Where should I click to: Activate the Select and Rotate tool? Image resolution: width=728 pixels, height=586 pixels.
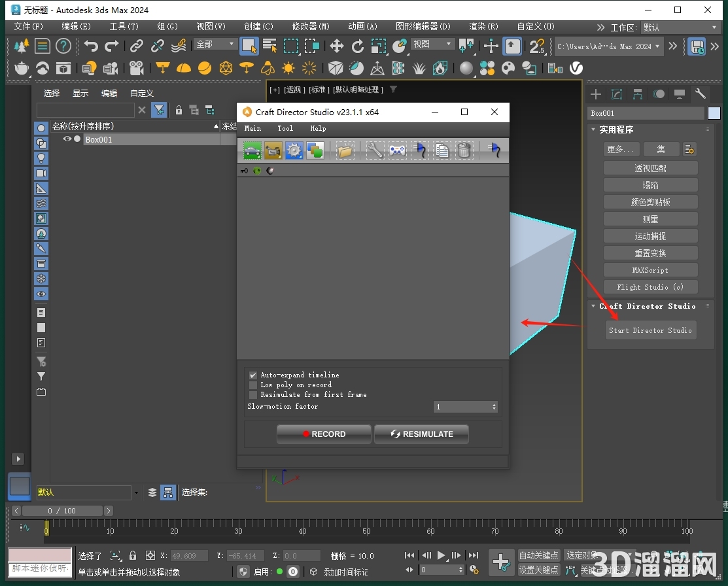pyautogui.click(x=358, y=46)
